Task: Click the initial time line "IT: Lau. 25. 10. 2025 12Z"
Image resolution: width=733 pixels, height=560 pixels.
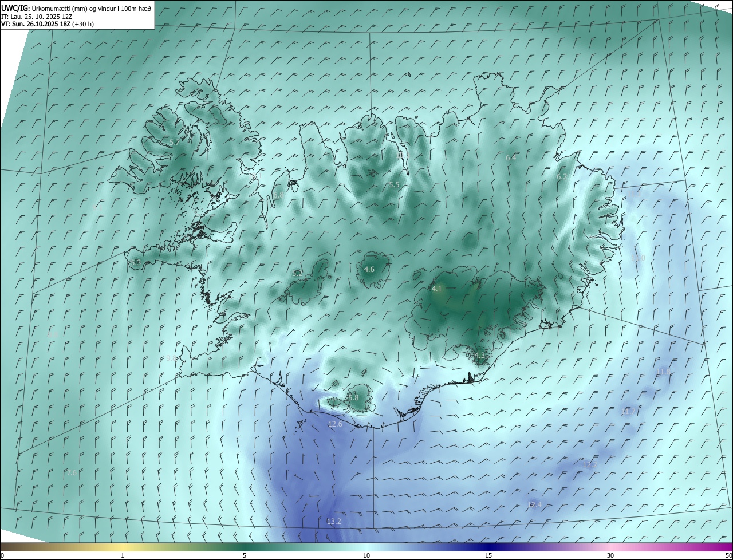Action: coord(38,17)
